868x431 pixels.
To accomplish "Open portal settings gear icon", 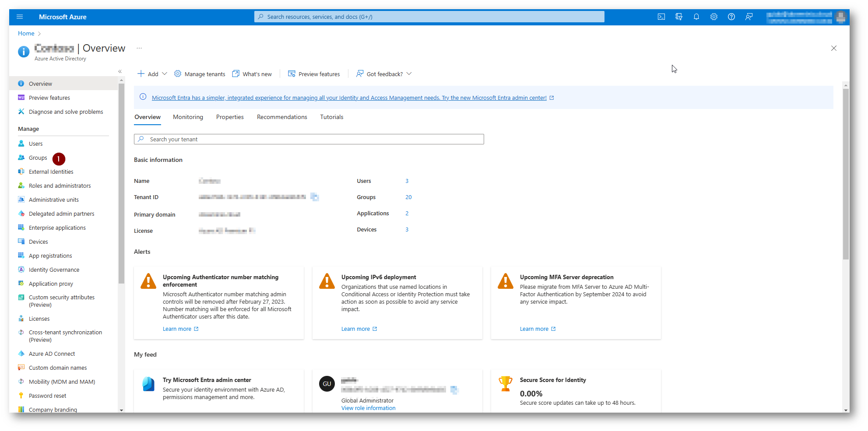I will pyautogui.click(x=714, y=17).
